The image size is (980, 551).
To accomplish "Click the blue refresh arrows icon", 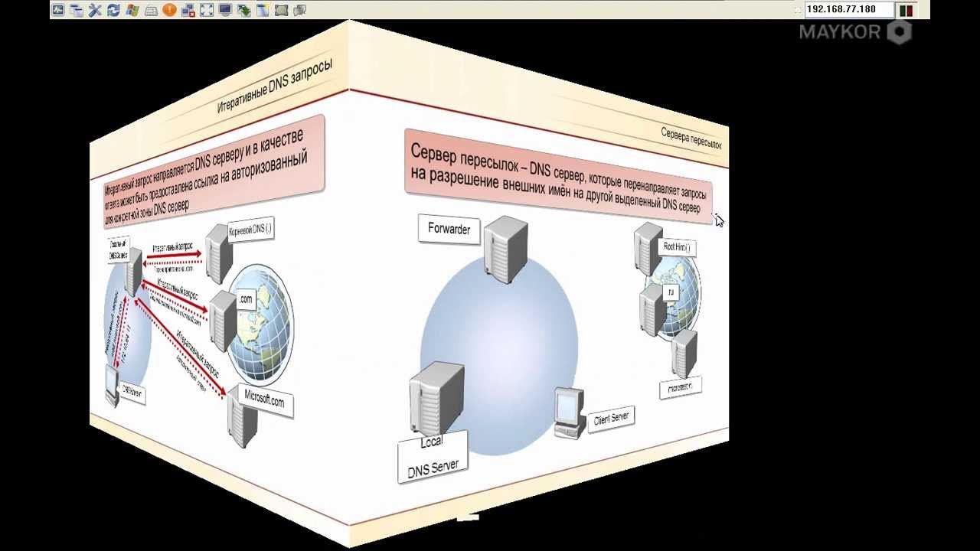I will tap(114, 10).
